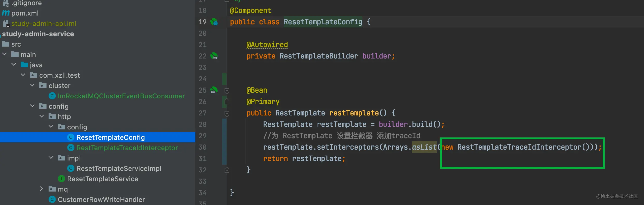Click the cluster package icon
This screenshot has width=644, height=205.
click(43, 85)
